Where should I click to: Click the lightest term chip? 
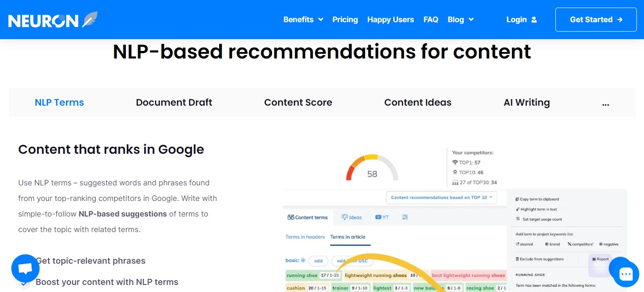[x=391, y=288]
